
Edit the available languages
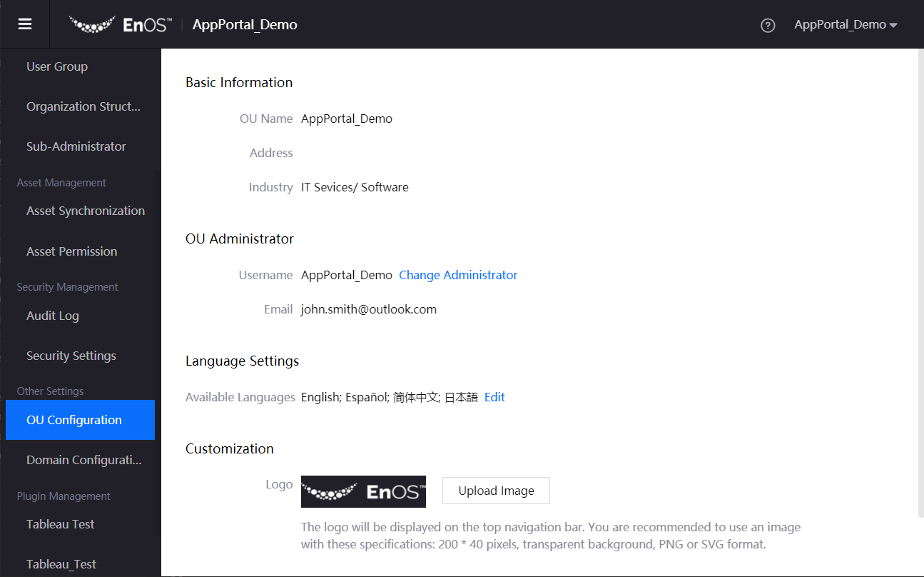coord(494,397)
